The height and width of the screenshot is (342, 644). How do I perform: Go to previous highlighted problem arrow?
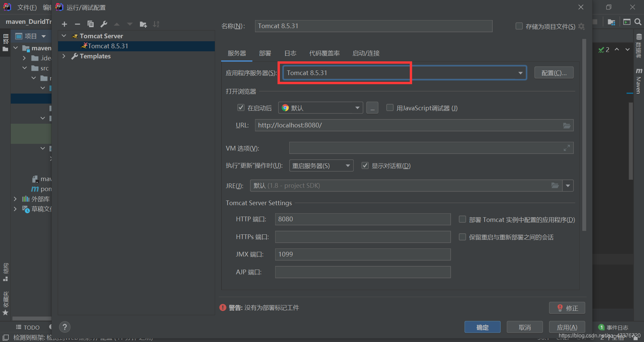tap(617, 50)
